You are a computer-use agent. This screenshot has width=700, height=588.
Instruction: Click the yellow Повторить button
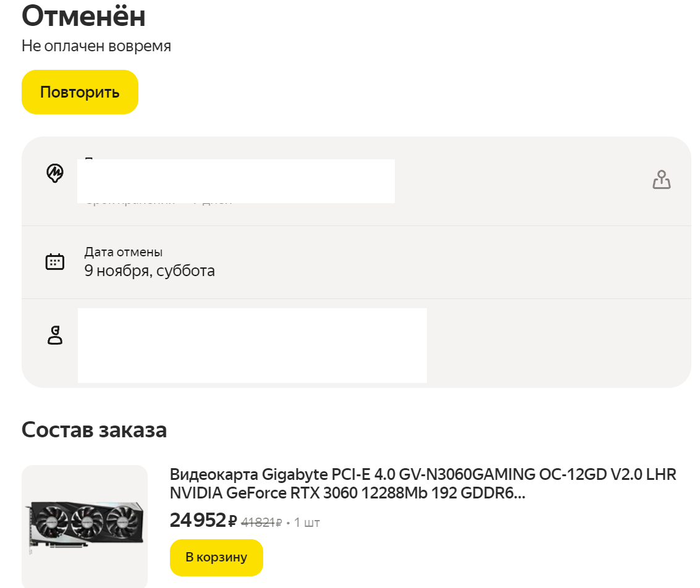[x=80, y=92]
